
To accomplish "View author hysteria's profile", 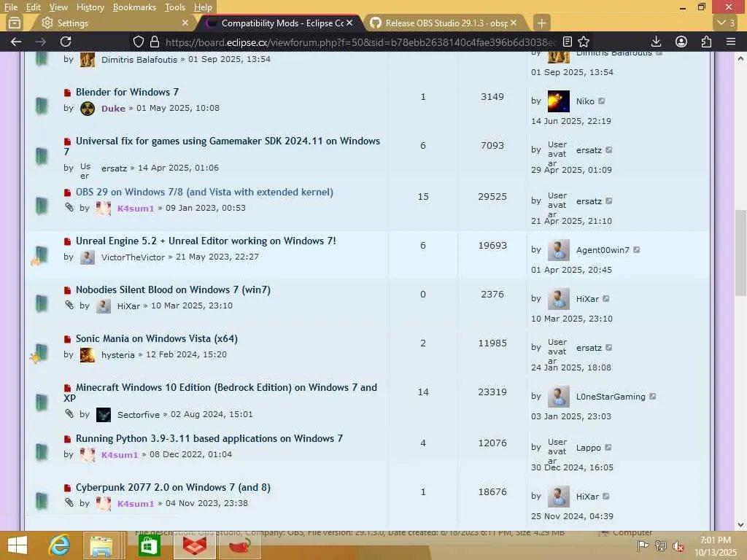I will pyautogui.click(x=117, y=355).
